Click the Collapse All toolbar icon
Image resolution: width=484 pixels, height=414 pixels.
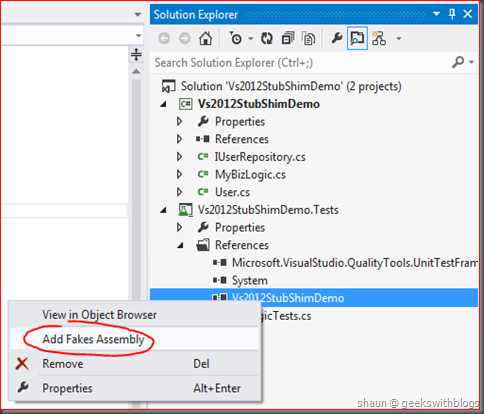[288, 39]
